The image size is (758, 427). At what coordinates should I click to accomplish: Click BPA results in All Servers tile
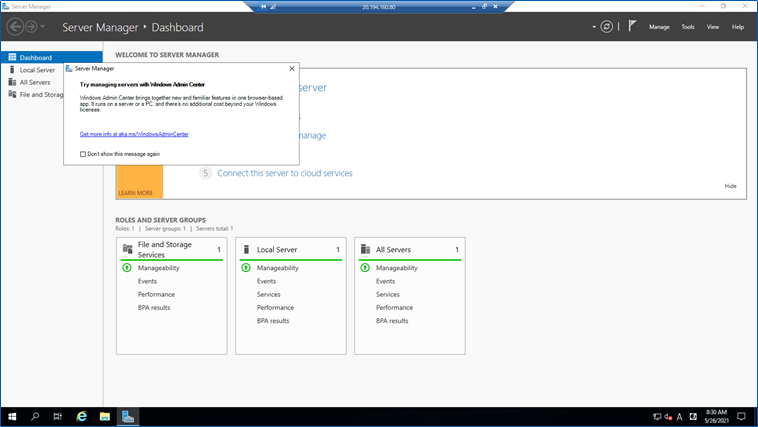coord(392,321)
